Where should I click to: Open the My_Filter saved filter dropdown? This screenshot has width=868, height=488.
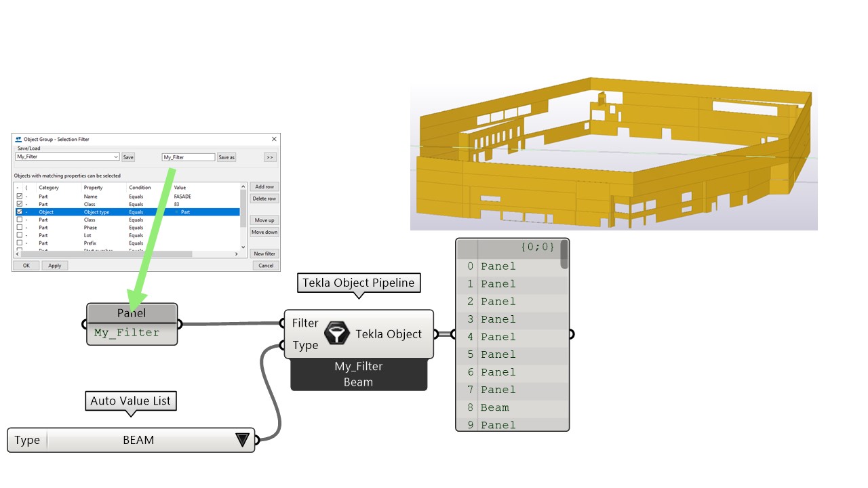click(x=116, y=157)
